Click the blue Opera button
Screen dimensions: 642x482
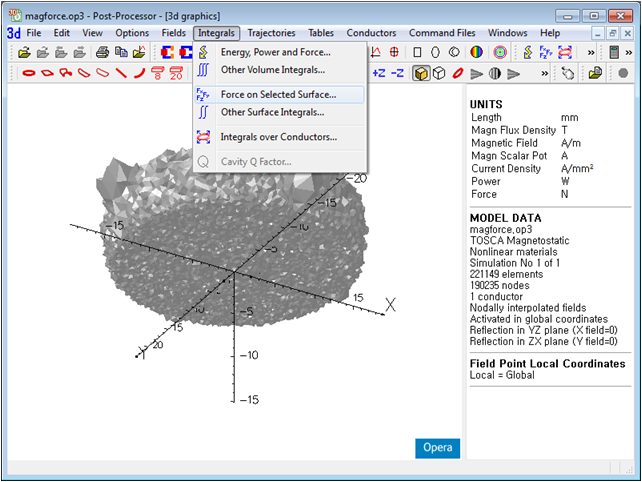436,448
